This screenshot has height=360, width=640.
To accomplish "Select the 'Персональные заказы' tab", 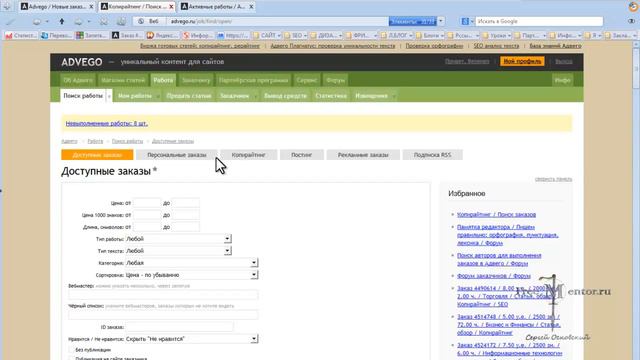I will pos(177,155).
